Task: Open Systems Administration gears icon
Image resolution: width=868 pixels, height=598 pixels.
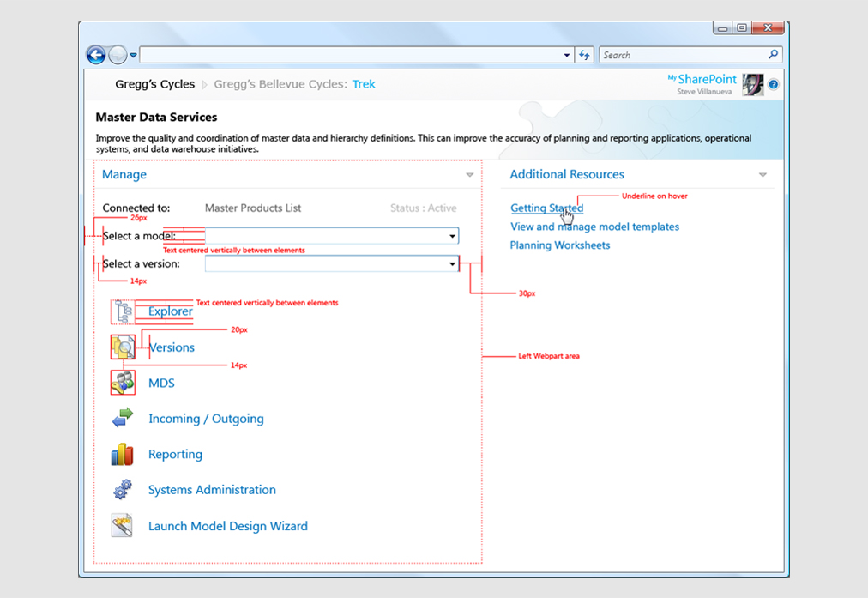Action: [123, 490]
